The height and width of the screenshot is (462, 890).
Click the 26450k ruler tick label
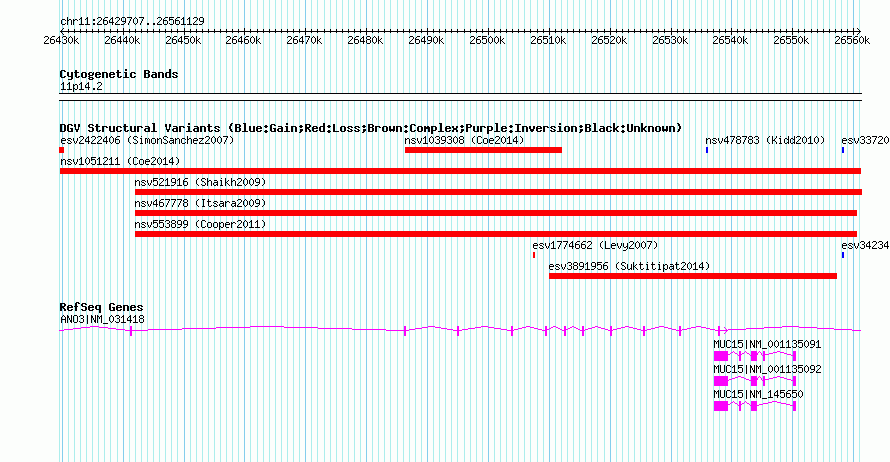tap(183, 41)
